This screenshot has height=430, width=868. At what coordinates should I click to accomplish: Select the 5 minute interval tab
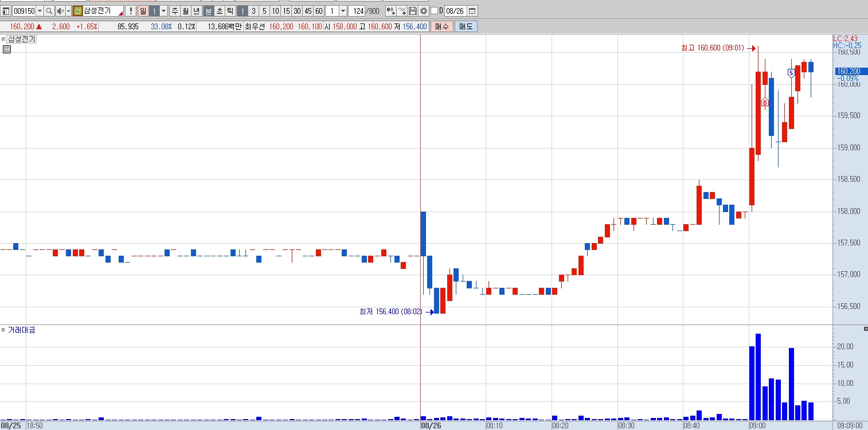(264, 11)
